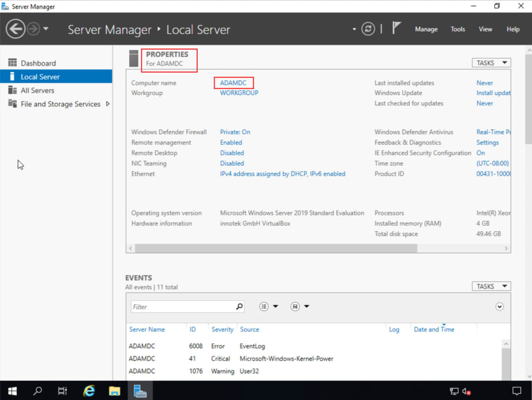532x400 pixels.
Task: Open File Explorer from taskbar
Action: (114, 391)
